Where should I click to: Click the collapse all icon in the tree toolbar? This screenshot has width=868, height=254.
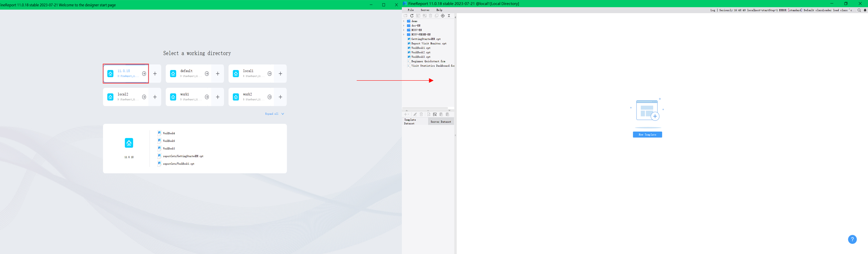449,16
